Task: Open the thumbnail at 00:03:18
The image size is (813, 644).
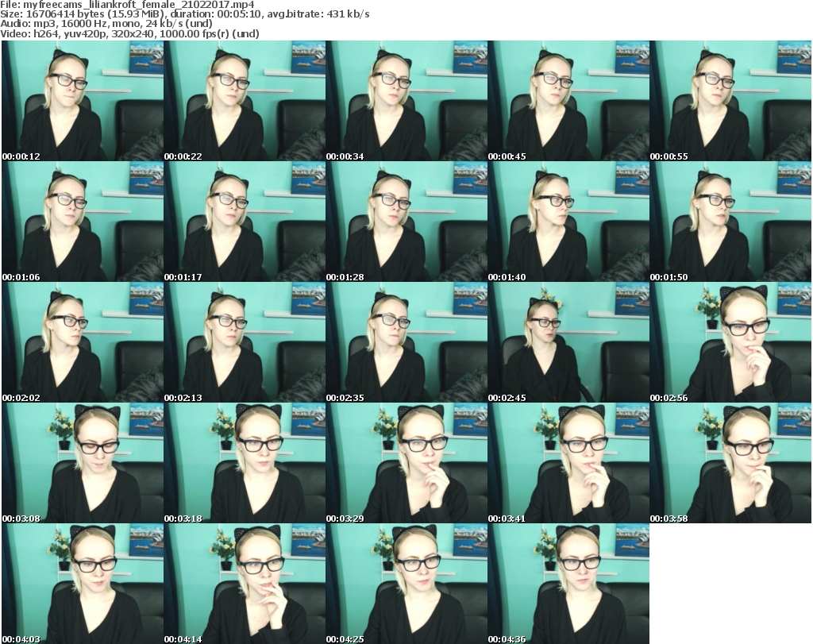Action: click(x=245, y=463)
